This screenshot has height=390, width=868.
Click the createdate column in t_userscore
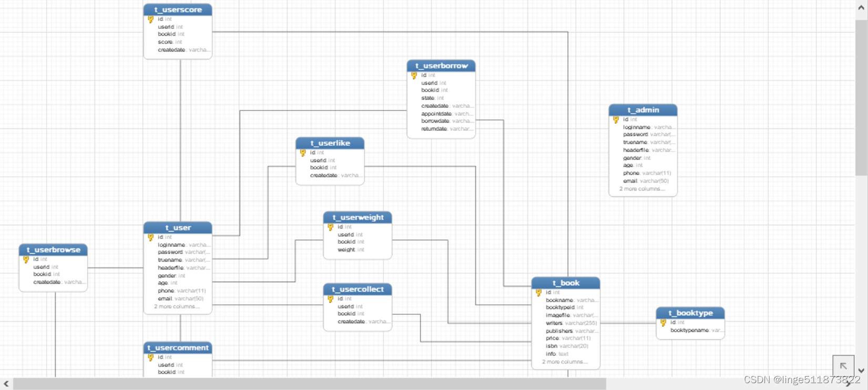(x=183, y=50)
